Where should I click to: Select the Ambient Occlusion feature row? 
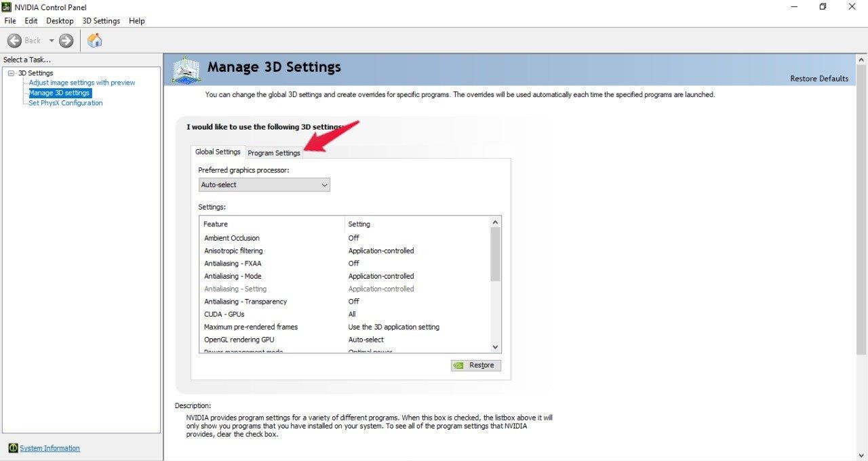pos(232,238)
